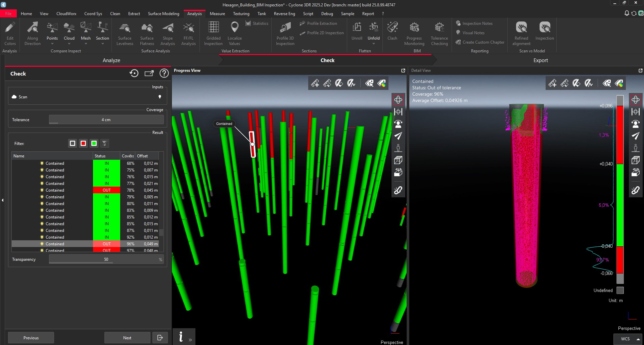Switch to the Measure ribbon tab
This screenshot has height=345, width=644.
217,13
